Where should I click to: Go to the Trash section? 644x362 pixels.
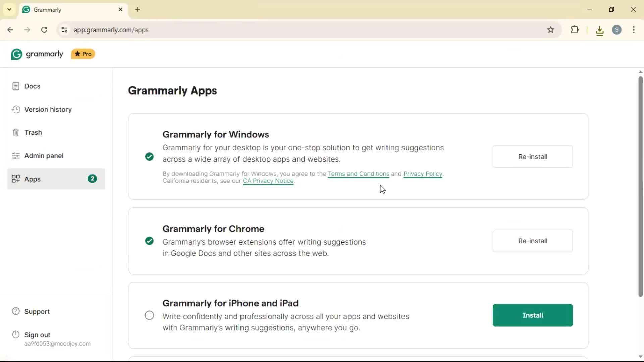point(33,133)
